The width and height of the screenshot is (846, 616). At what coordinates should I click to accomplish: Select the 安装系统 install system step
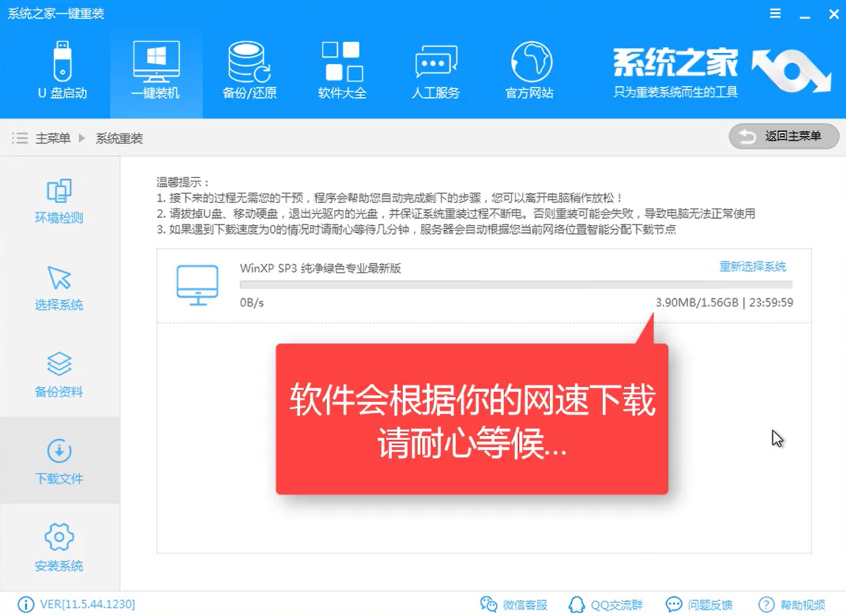(58, 547)
